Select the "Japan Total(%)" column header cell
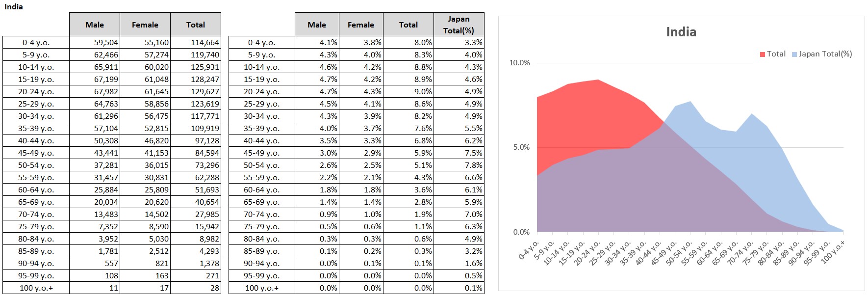This screenshot has height=297, width=868. tap(459, 25)
